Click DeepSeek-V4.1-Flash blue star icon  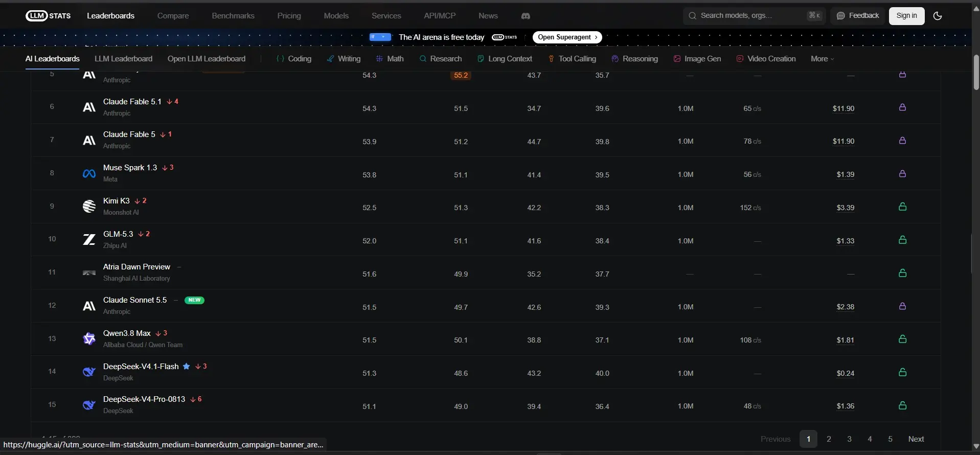pyautogui.click(x=187, y=366)
